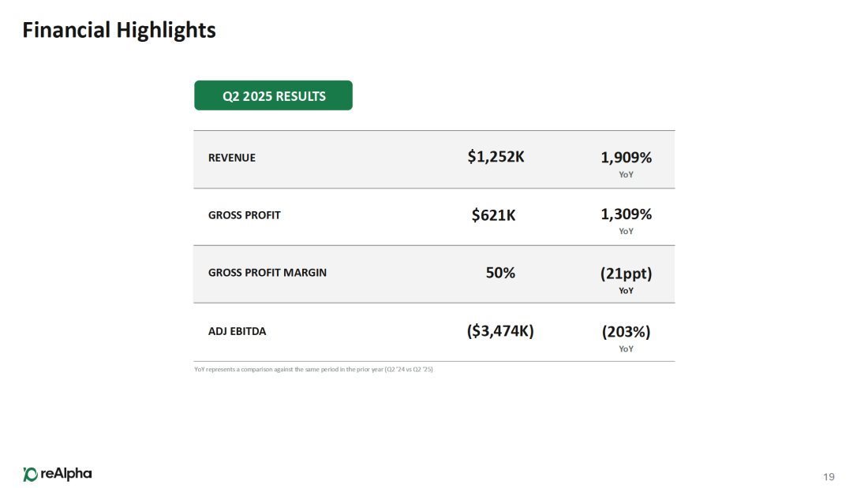Click the (203%) EBITDA change figure
Image resolution: width=868 pixels, height=488 pixels.
point(626,332)
